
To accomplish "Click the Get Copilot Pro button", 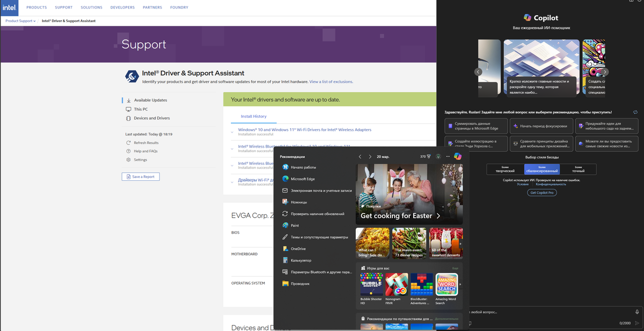I will click(542, 192).
